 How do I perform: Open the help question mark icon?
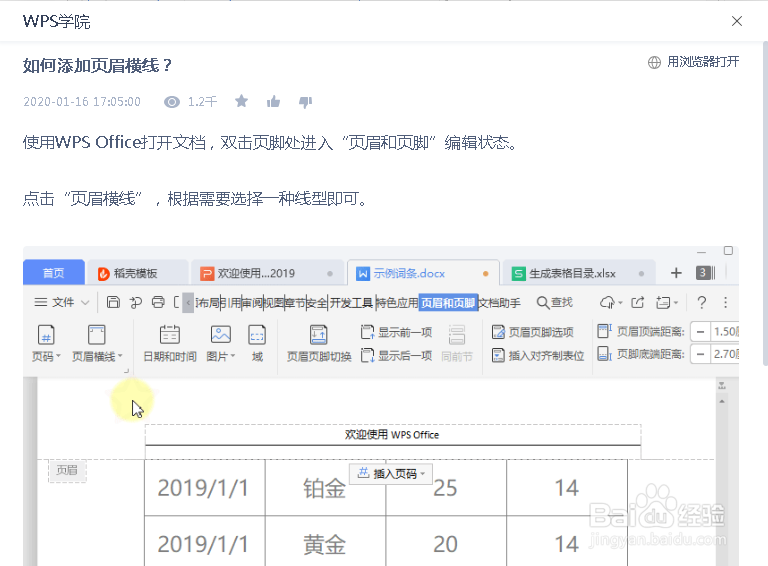(x=701, y=303)
